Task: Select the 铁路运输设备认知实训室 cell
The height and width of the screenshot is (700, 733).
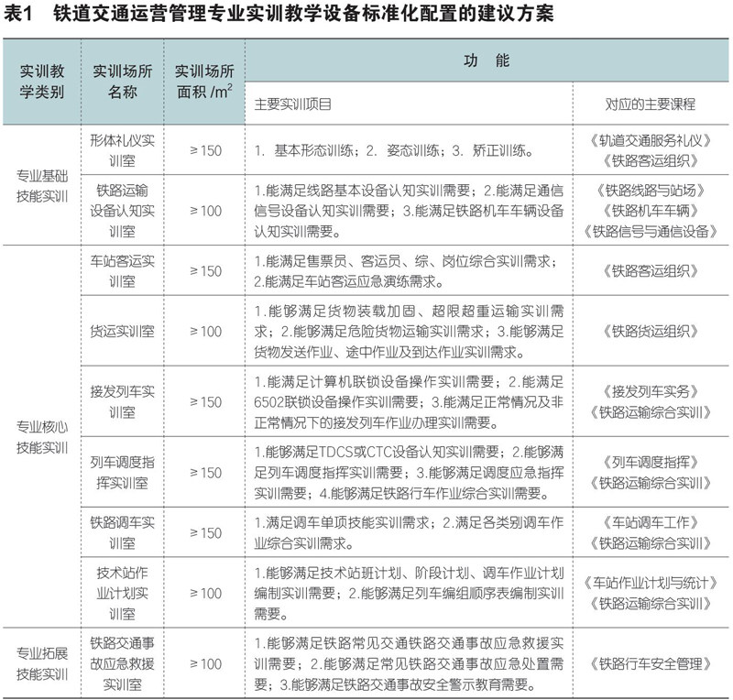Action: click(122, 211)
